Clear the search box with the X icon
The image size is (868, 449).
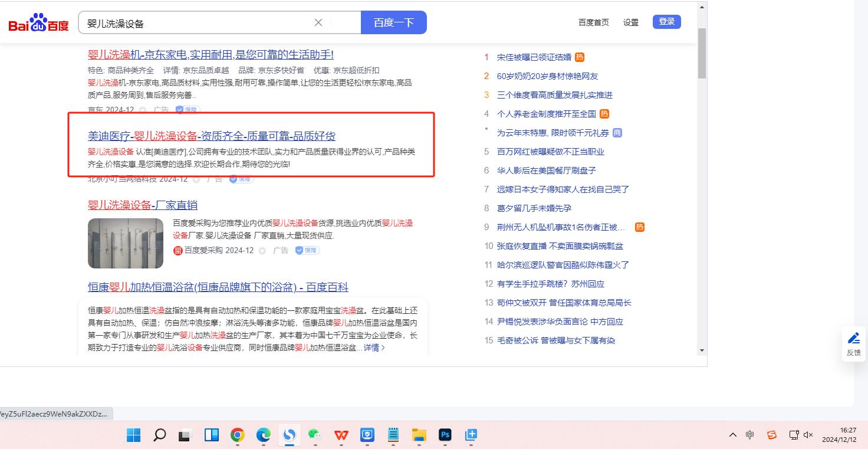click(318, 23)
